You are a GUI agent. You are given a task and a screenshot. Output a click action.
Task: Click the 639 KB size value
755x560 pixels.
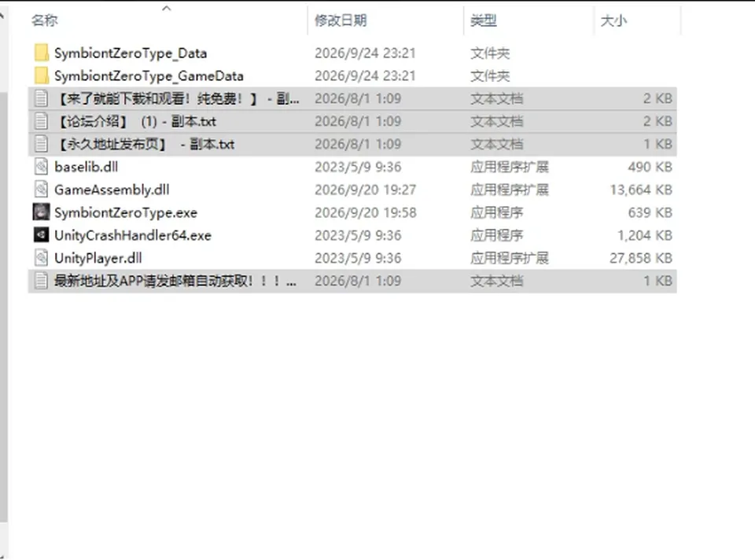tap(650, 212)
